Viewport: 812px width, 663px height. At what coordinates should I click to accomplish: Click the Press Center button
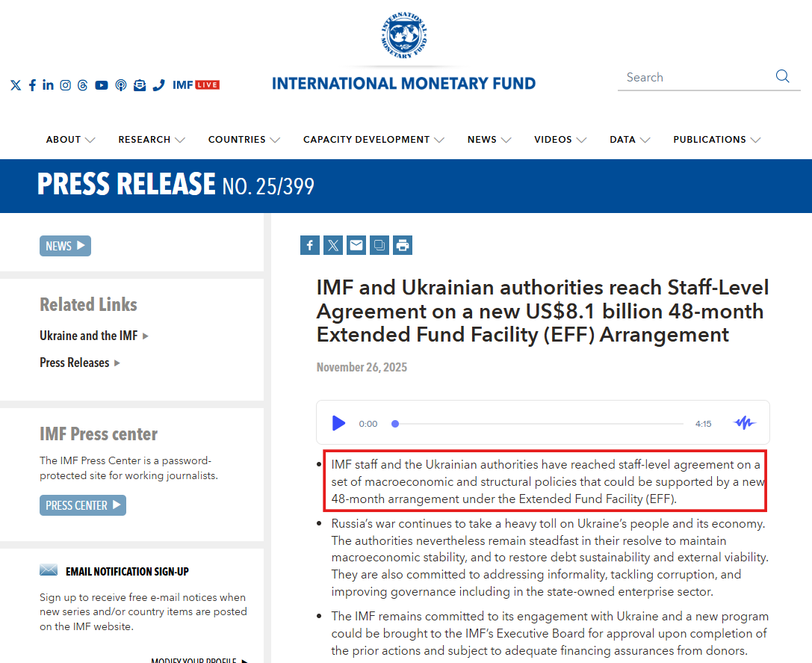83,505
